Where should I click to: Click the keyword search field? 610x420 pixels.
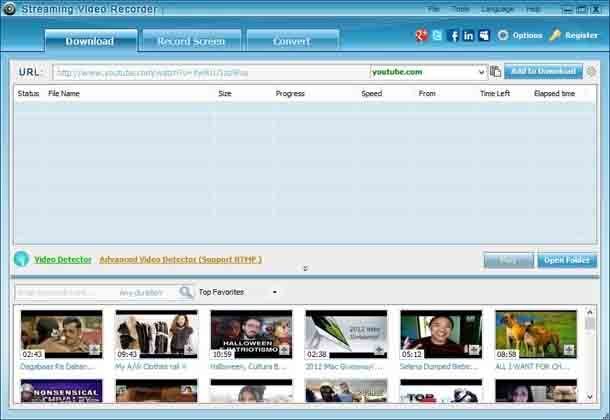pos(66,292)
